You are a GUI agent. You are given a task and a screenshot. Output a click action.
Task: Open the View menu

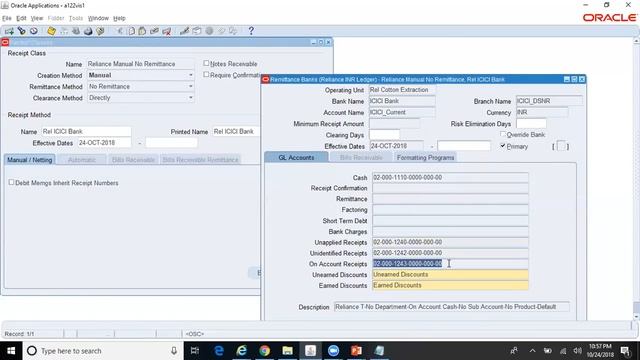37,18
